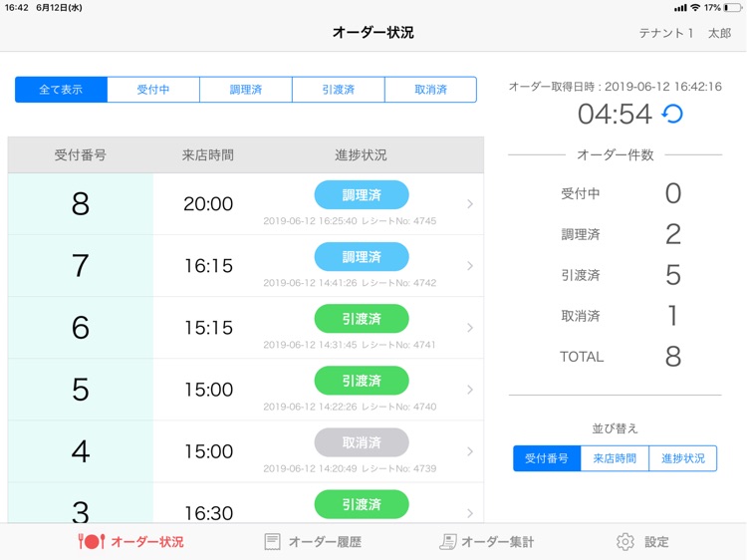Tap the 並び替え sort label

[x=615, y=428]
